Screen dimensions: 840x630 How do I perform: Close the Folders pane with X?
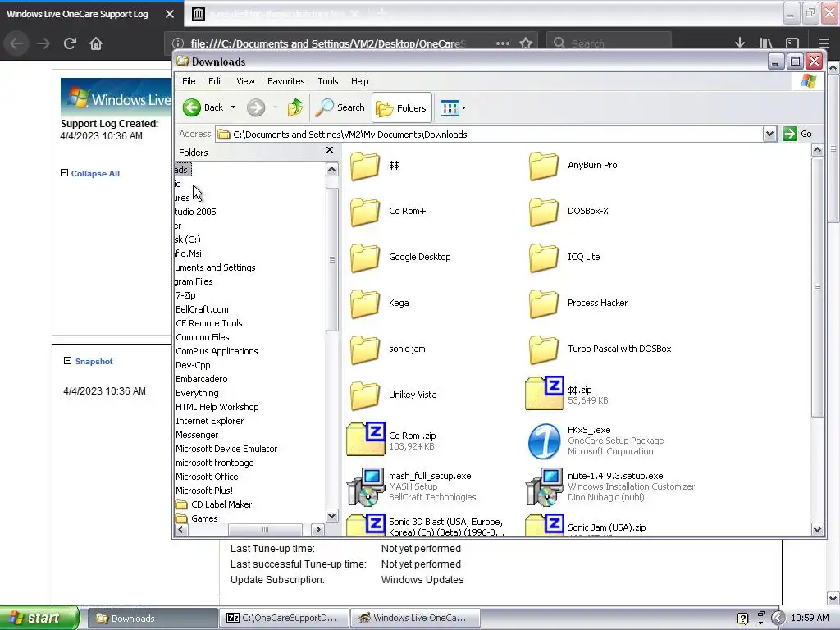pos(330,150)
